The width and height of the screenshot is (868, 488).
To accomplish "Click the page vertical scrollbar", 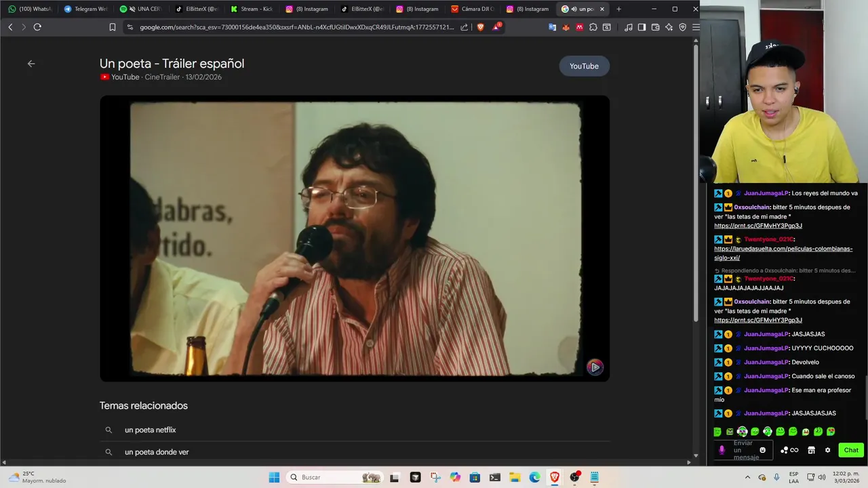I will point(696,183).
